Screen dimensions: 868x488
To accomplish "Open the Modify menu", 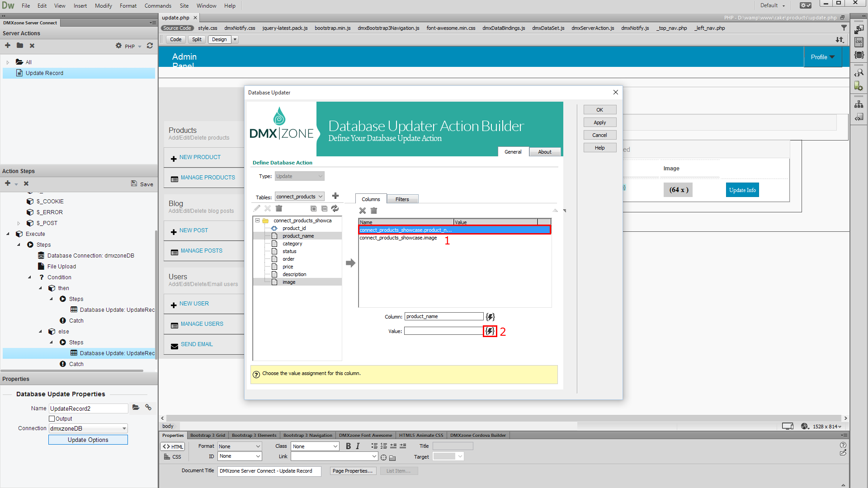I will [103, 6].
